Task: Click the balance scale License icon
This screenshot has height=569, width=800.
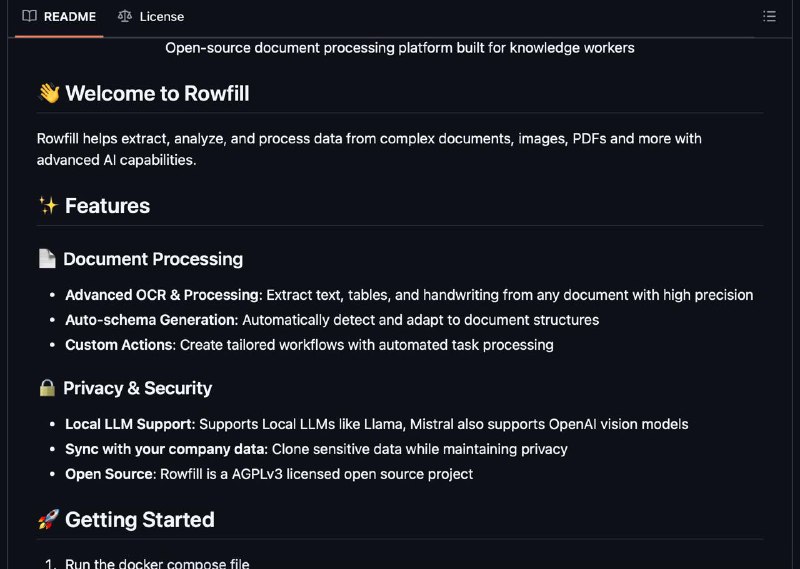Action: [124, 16]
